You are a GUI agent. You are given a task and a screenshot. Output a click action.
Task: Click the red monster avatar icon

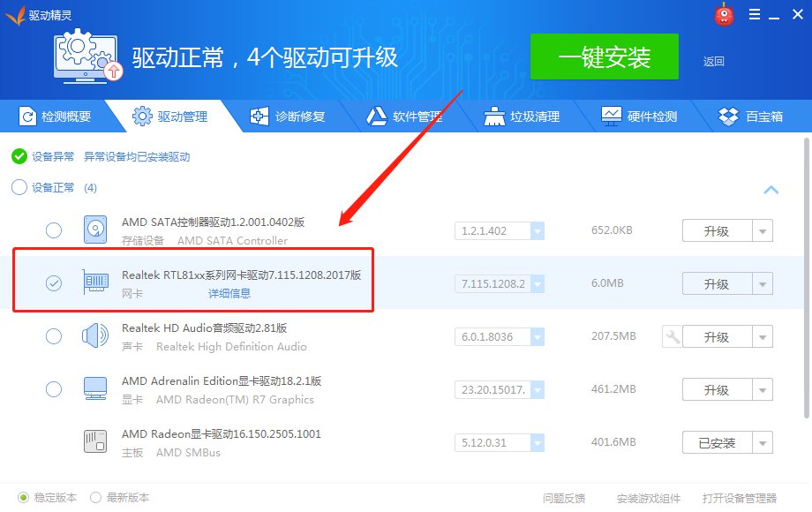tap(724, 14)
